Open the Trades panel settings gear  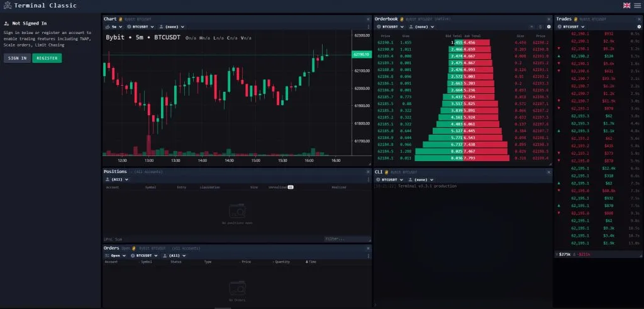point(639,26)
